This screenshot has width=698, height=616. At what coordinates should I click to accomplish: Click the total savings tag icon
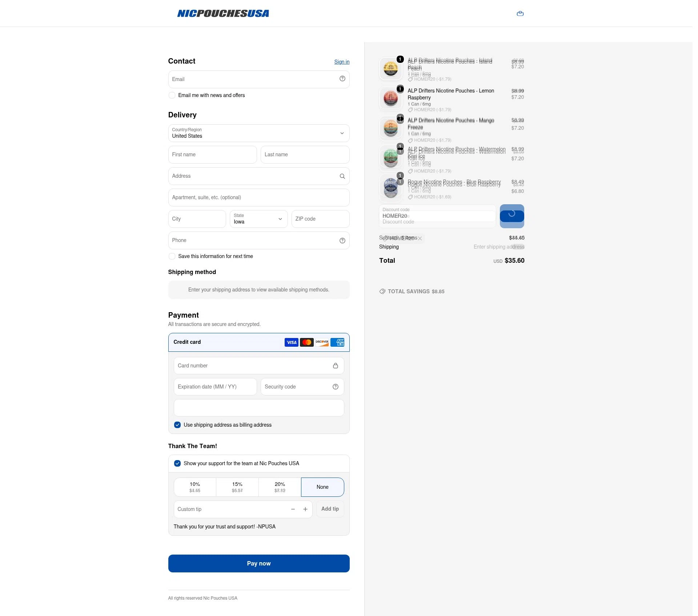(x=382, y=291)
